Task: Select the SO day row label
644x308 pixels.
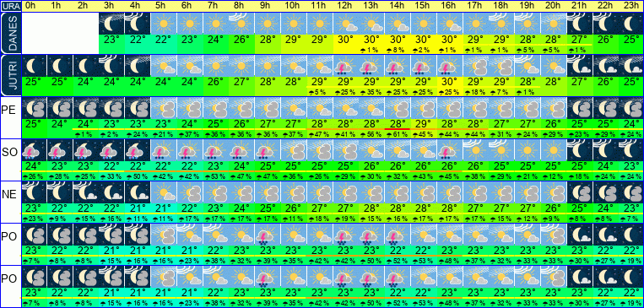Action: click(8, 152)
